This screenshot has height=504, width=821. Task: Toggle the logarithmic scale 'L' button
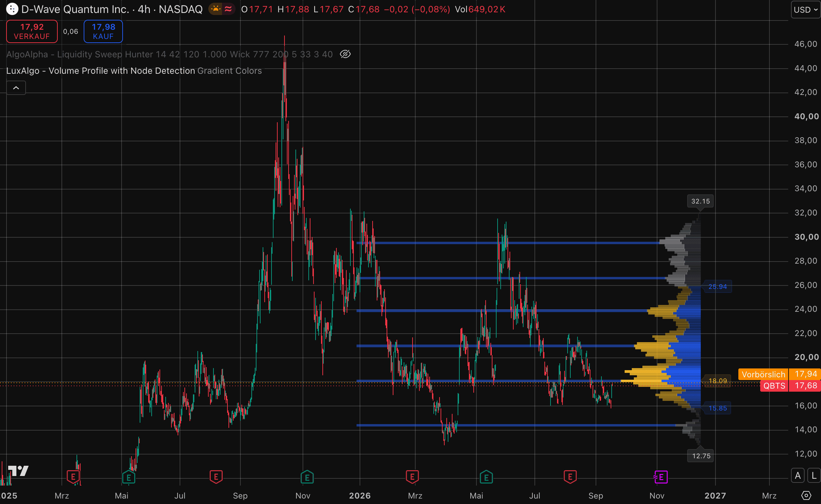point(814,476)
